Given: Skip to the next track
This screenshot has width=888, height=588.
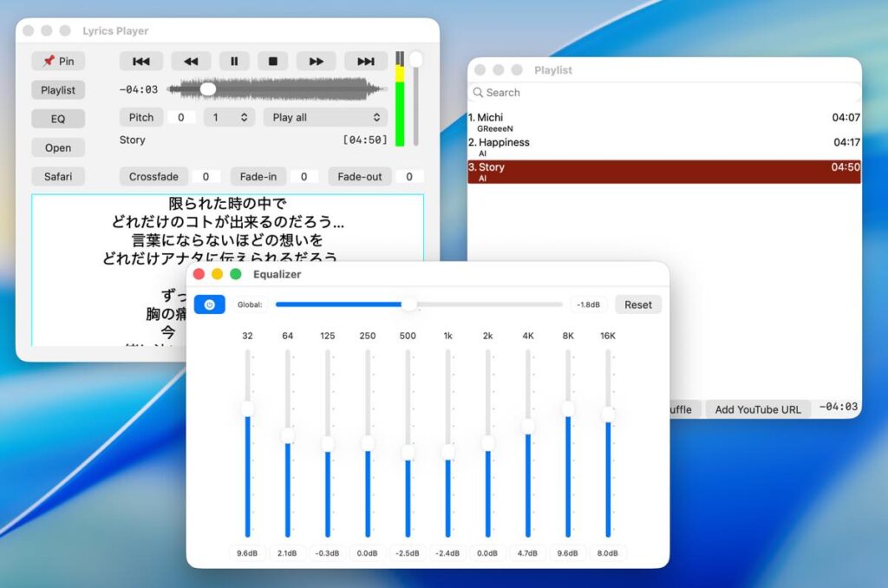Looking at the screenshot, I should [x=365, y=61].
